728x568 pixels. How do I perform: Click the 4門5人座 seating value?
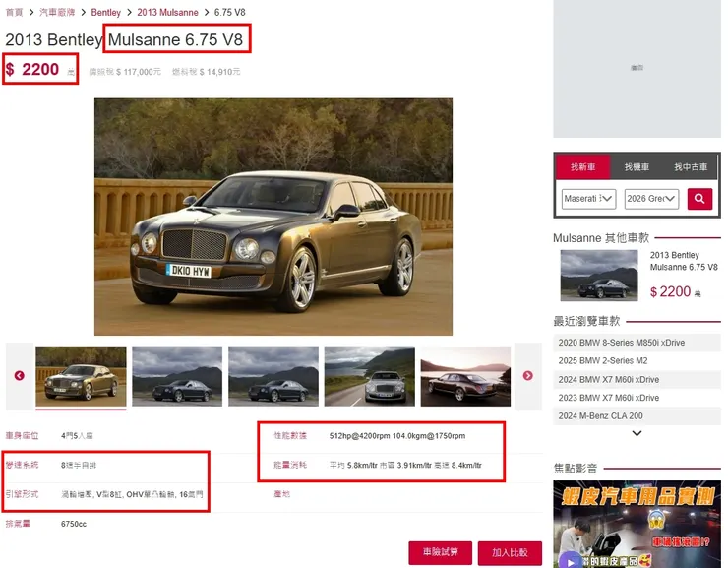(77, 436)
